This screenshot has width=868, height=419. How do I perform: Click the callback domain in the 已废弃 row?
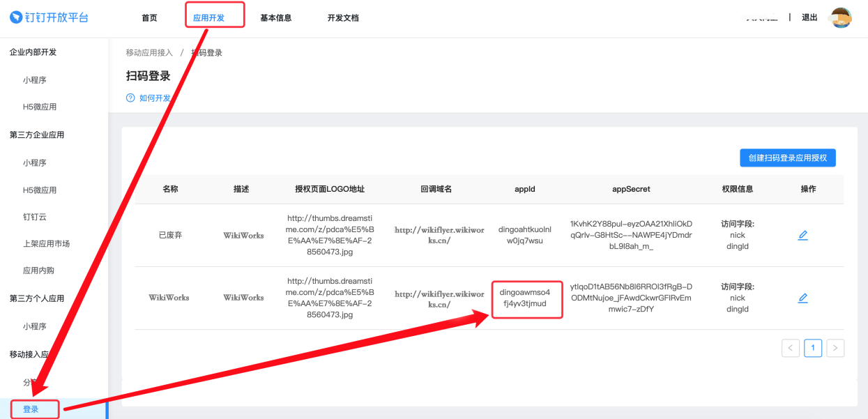point(439,235)
